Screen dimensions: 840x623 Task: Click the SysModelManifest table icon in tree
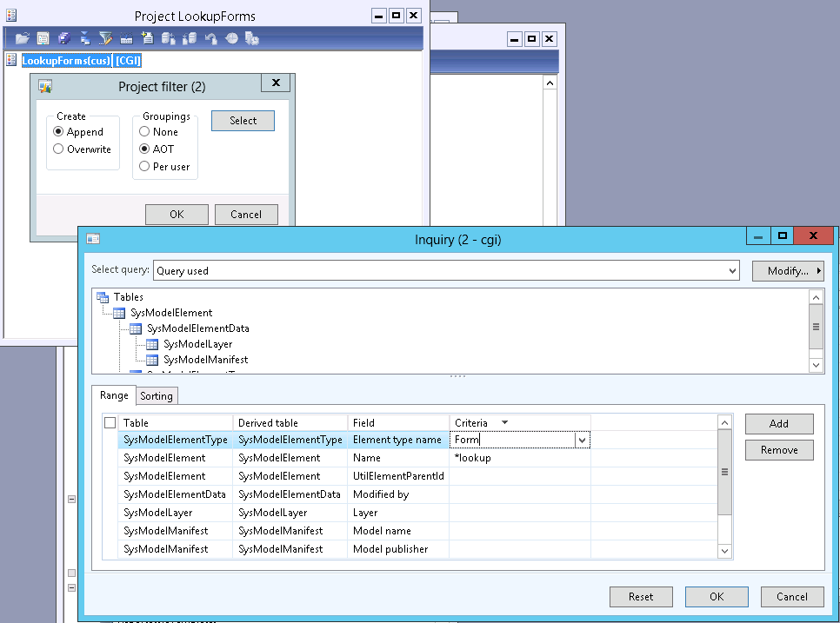click(152, 360)
